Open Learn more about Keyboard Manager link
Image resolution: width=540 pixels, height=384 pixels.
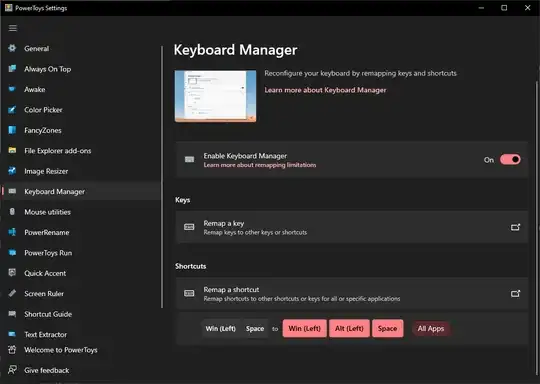325,90
